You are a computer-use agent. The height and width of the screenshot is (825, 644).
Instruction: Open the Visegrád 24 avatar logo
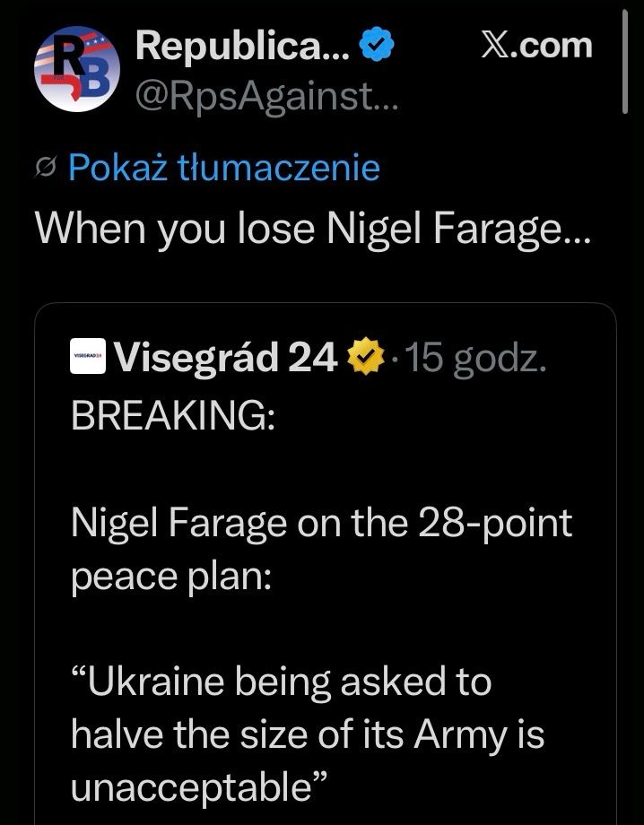(88, 357)
